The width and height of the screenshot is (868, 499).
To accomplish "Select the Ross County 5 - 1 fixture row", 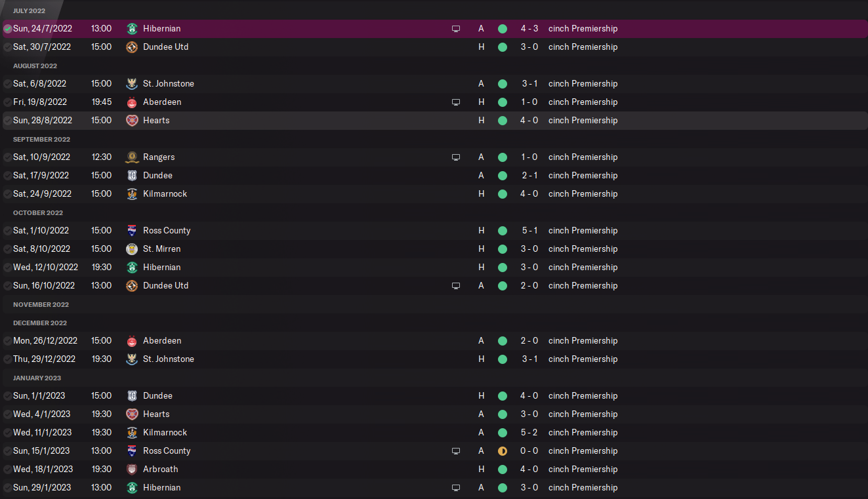I will tap(328, 231).
